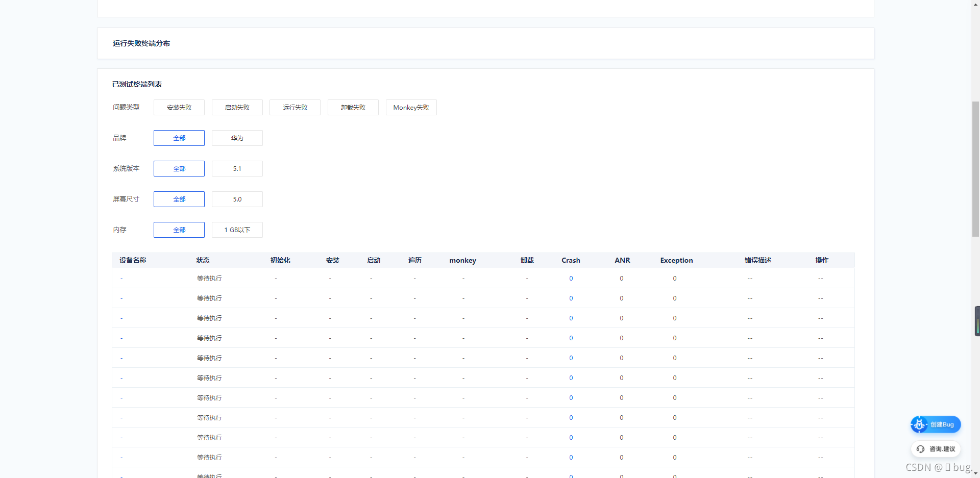Click the 卸载 column header
The height and width of the screenshot is (478, 980).
tap(527, 260)
